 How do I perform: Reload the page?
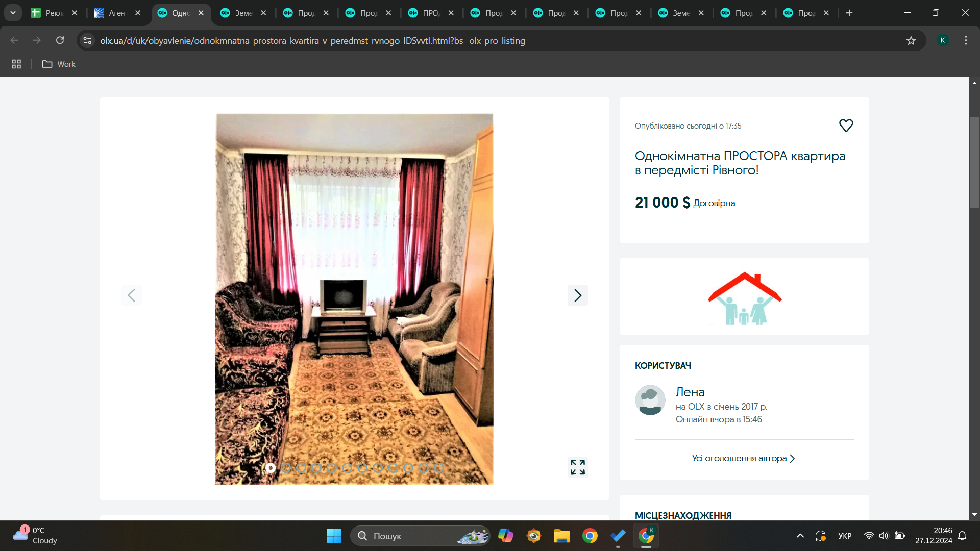[60, 40]
